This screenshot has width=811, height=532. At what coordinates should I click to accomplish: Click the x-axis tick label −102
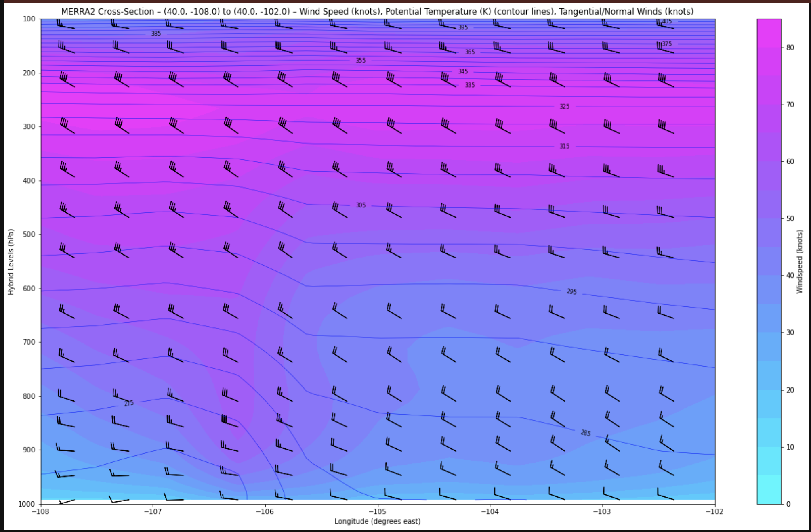pos(714,512)
